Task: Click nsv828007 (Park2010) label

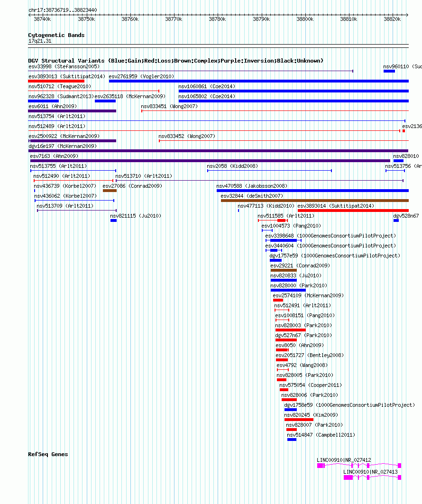Action: pos(315,425)
